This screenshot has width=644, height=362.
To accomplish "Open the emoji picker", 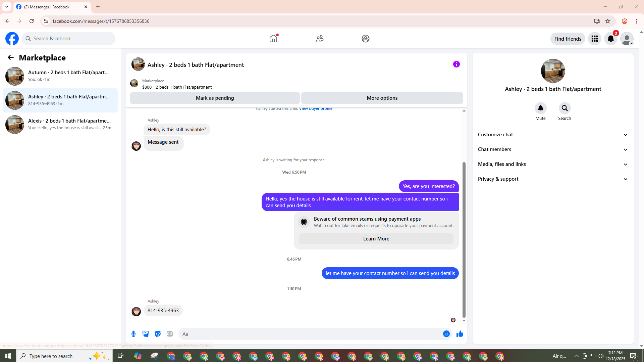I will pos(446,334).
